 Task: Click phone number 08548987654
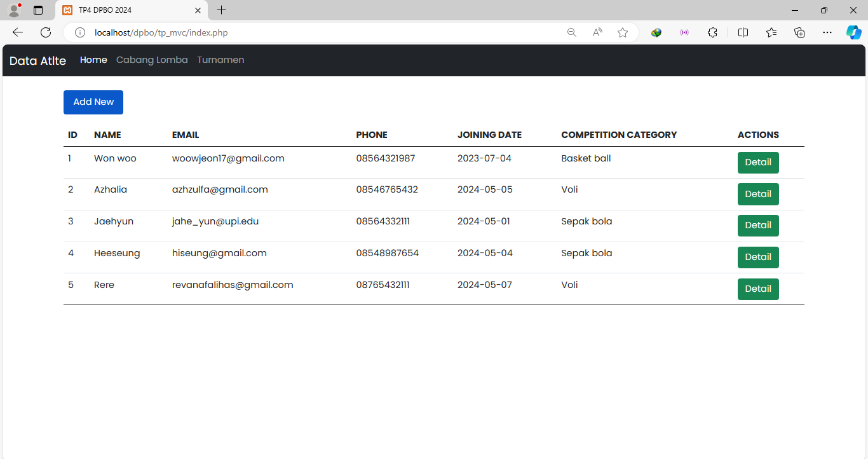[387, 253]
